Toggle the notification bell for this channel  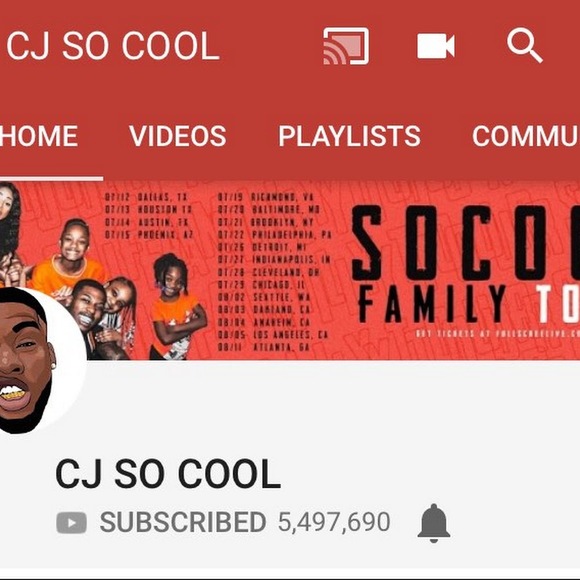(x=434, y=523)
